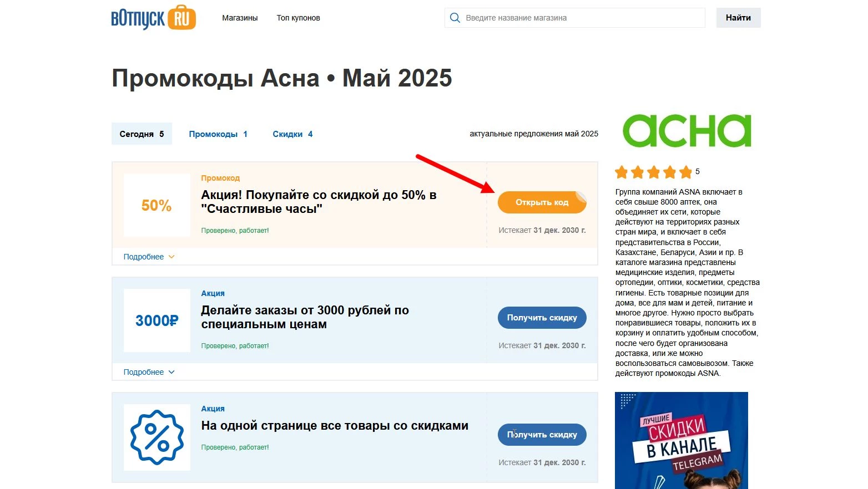868x489 pixels.
Task: Click the fifth rating star
Action: pyautogui.click(x=687, y=172)
